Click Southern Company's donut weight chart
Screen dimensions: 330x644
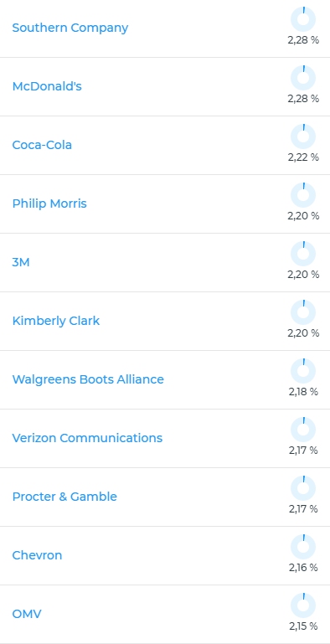coord(303,19)
